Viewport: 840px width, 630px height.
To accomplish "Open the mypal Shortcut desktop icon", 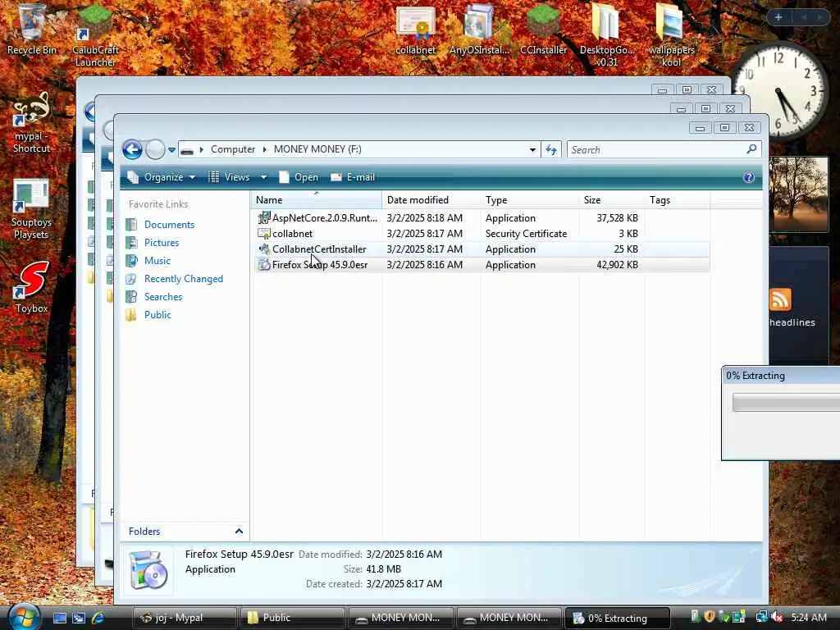I will [x=31, y=123].
